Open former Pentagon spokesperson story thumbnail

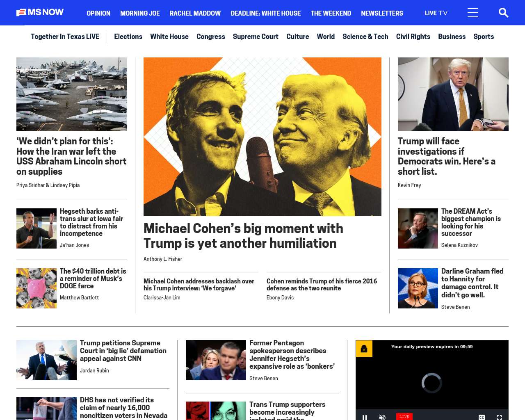(x=216, y=360)
